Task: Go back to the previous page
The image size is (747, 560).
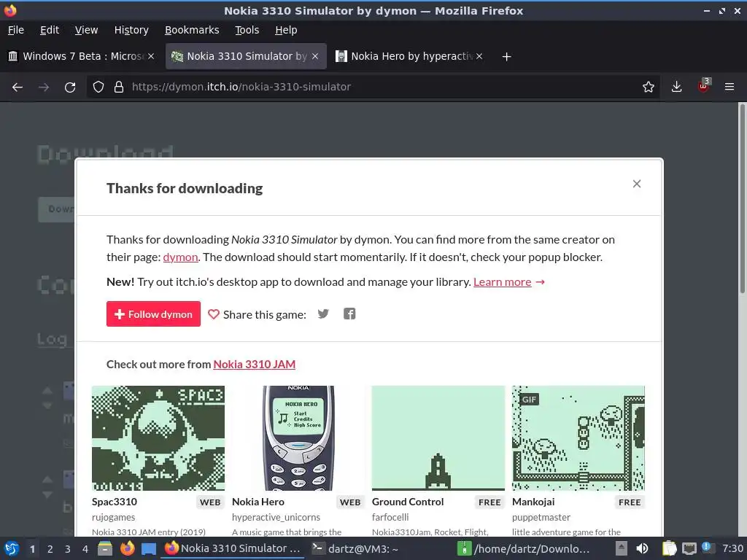Action: point(18,87)
